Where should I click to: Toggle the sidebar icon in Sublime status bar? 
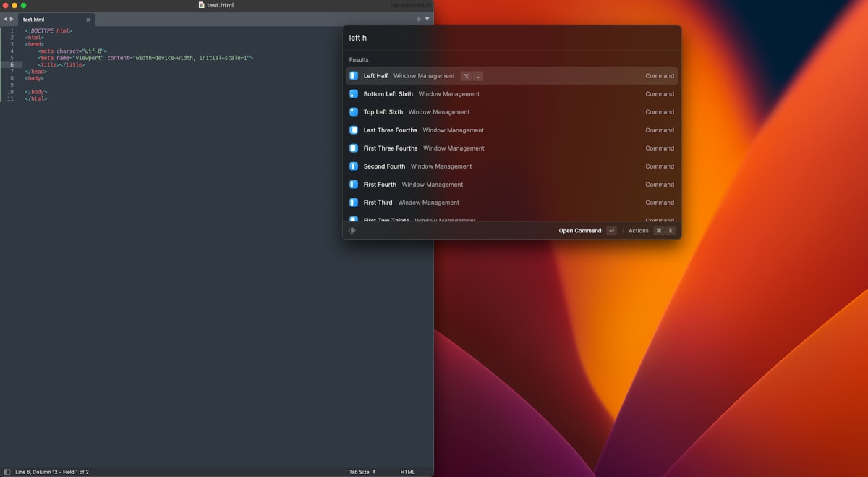[x=7, y=472]
